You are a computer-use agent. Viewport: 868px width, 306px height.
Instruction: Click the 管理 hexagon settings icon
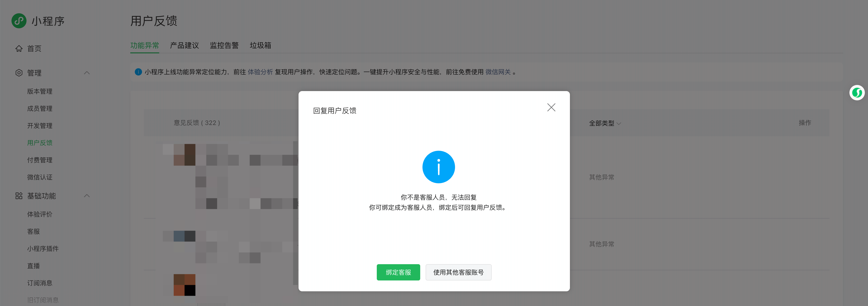pyautogui.click(x=19, y=73)
